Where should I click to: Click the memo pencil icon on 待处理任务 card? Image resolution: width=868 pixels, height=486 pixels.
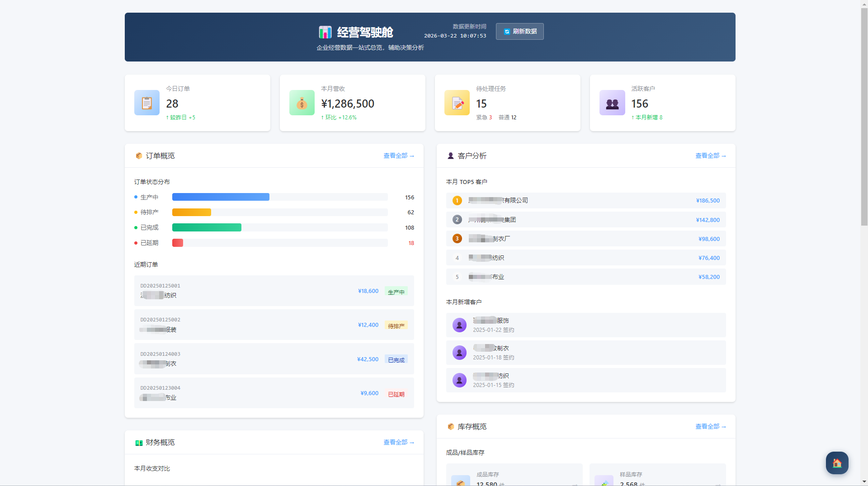[x=457, y=103]
